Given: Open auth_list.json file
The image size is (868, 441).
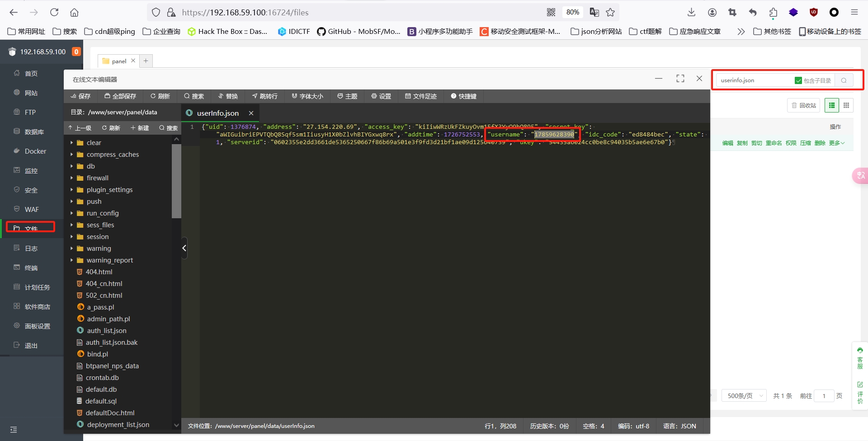Looking at the screenshot, I should coord(107,330).
